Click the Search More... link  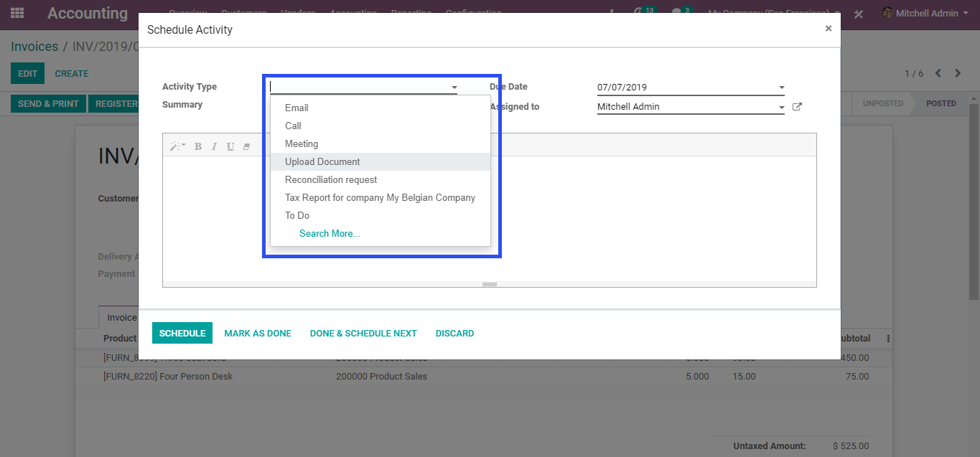click(330, 234)
